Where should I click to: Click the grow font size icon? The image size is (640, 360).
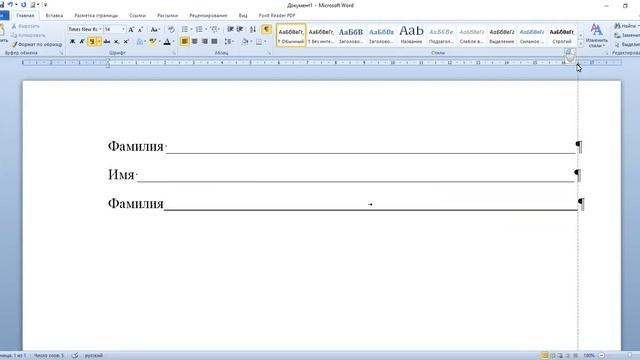pyautogui.click(x=131, y=29)
